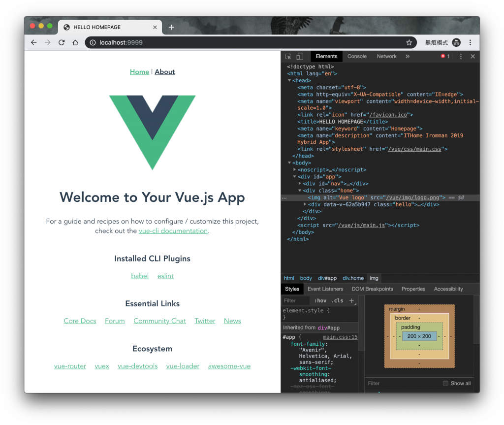Click the Home navigation link

(x=139, y=72)
